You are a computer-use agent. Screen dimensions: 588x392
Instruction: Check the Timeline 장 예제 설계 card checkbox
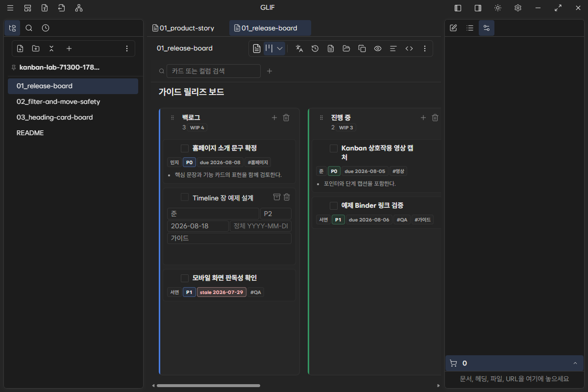(185, 197)
